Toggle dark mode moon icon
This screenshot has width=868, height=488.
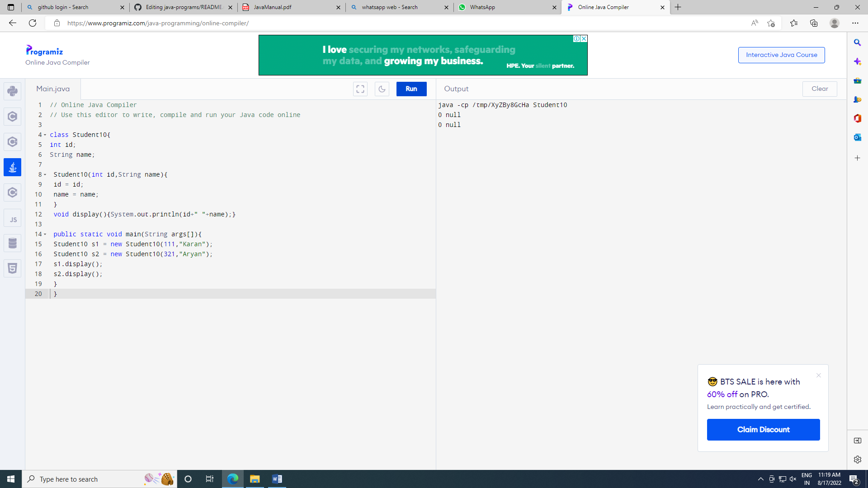click(382, 89)
